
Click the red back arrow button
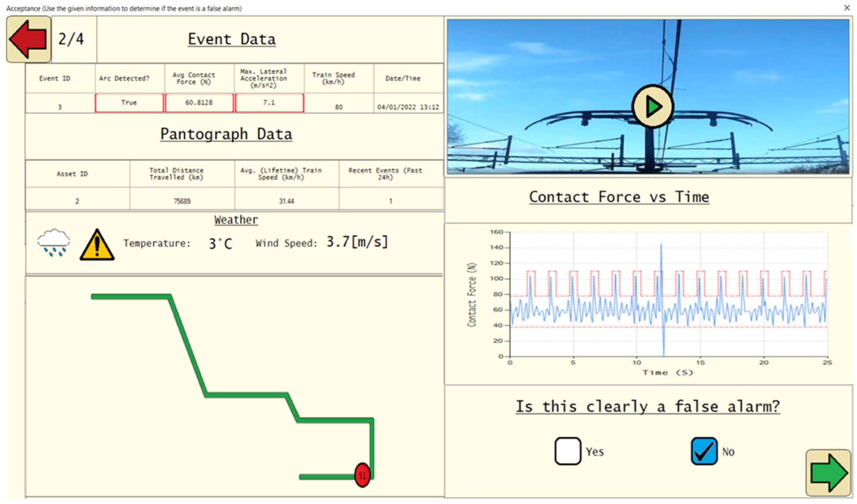pyautogui.click(x=28, y=39)
